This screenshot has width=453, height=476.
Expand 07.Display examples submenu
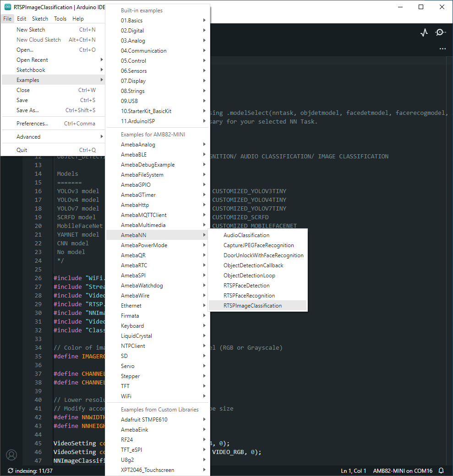pyautogui.click(x=158, y=81)
